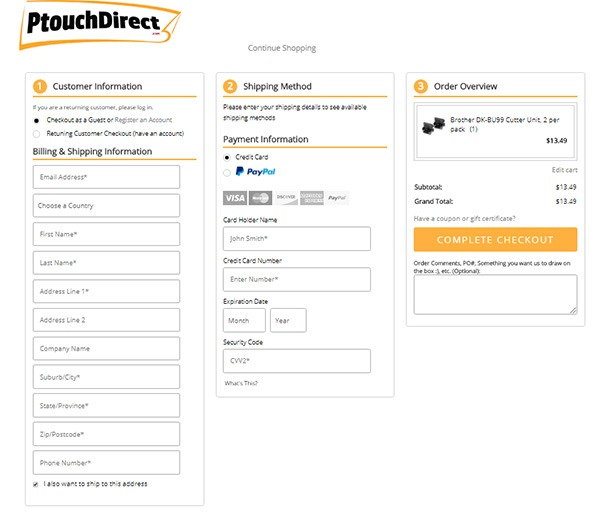Viewport: 600px width, 530px height.
Task: Open the expiration Month dropdown
Action: point(244,321)
